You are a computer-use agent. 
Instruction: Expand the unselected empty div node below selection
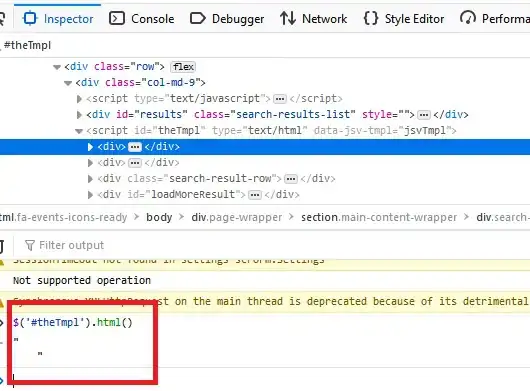coord(90,163)
